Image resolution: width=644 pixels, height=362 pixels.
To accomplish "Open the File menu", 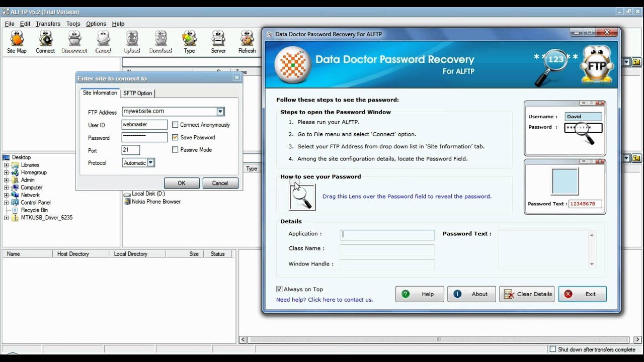I will coord(10,24).
